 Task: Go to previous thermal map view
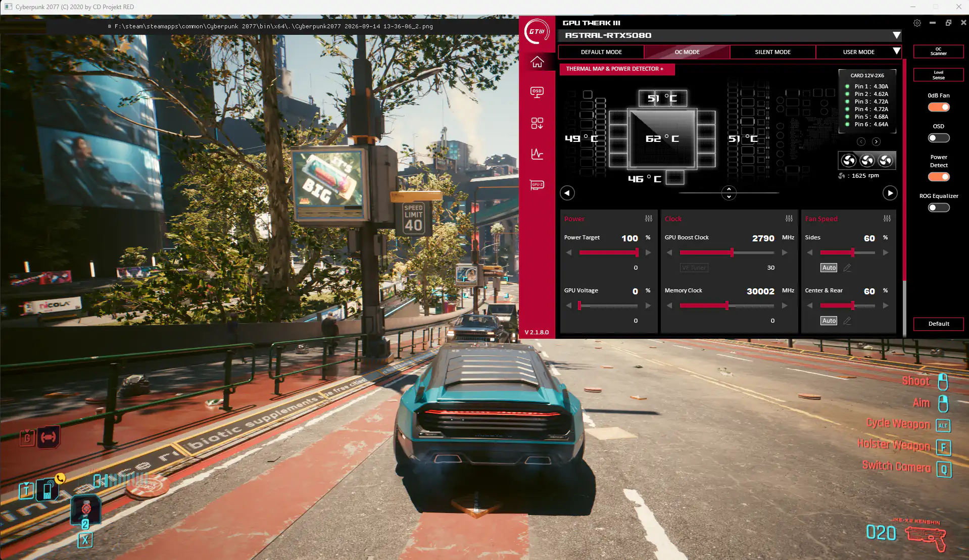point(567,193)
